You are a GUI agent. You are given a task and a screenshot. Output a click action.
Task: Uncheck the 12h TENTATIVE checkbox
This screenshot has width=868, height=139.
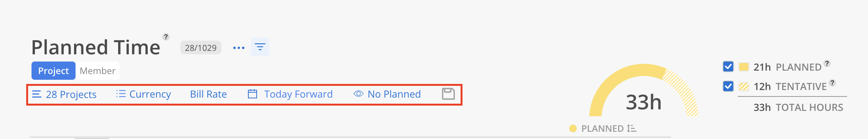(728, 86)
